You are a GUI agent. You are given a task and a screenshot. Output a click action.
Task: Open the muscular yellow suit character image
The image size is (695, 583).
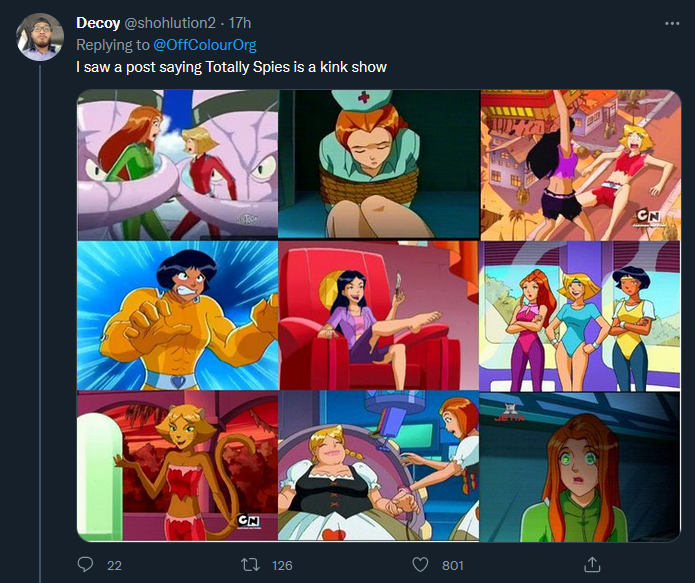[178, 315]
